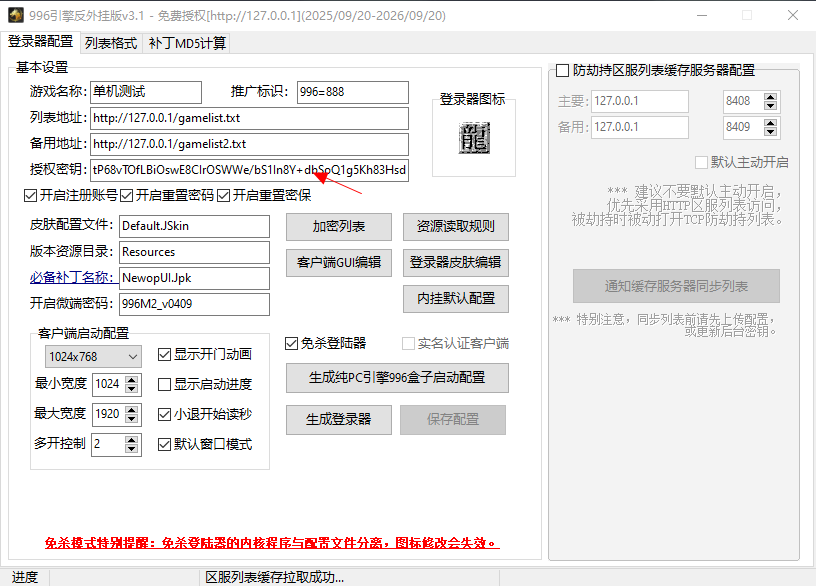This screenshot has width=816, height=586.
Task: Open 客户端GUI编辑
Action: pos(338,262)
